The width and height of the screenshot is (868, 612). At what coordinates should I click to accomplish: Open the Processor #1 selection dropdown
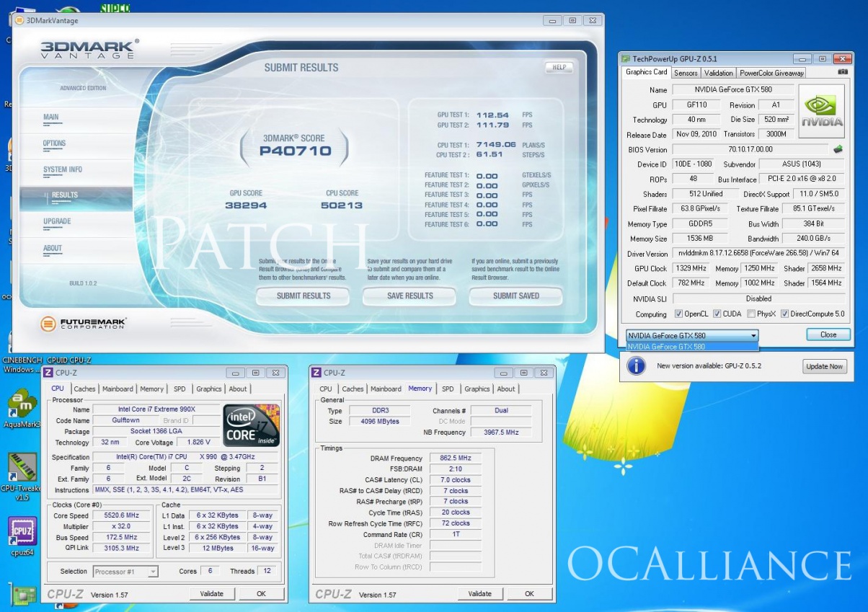152,572
